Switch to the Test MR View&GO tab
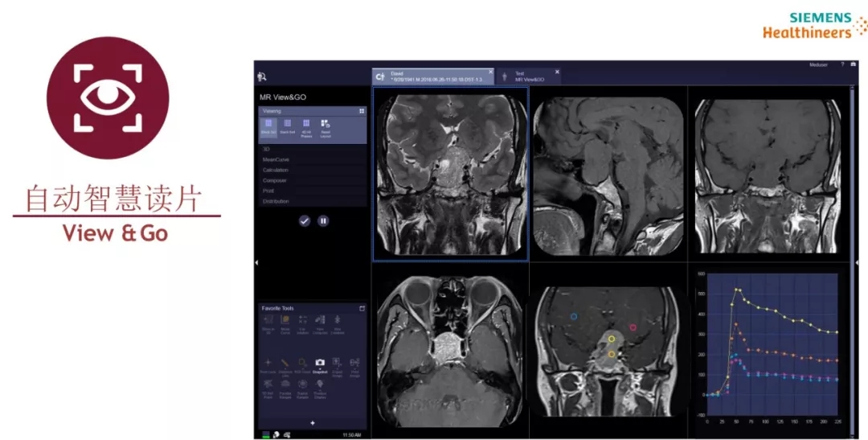Screen dimensions: 868x440 click(529, 76)
